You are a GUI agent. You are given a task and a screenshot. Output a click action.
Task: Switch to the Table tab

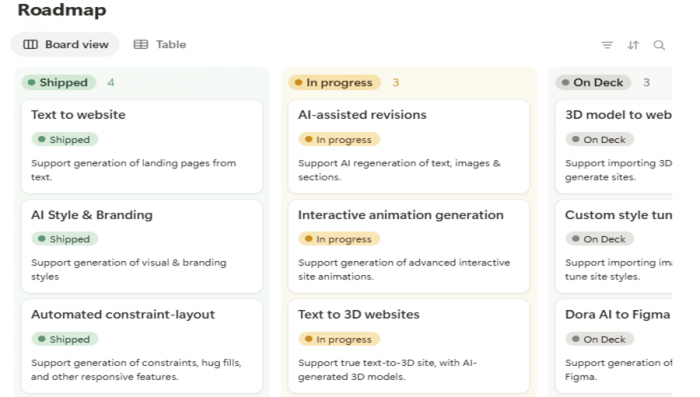pyautogui.click(x=160, y=44)
